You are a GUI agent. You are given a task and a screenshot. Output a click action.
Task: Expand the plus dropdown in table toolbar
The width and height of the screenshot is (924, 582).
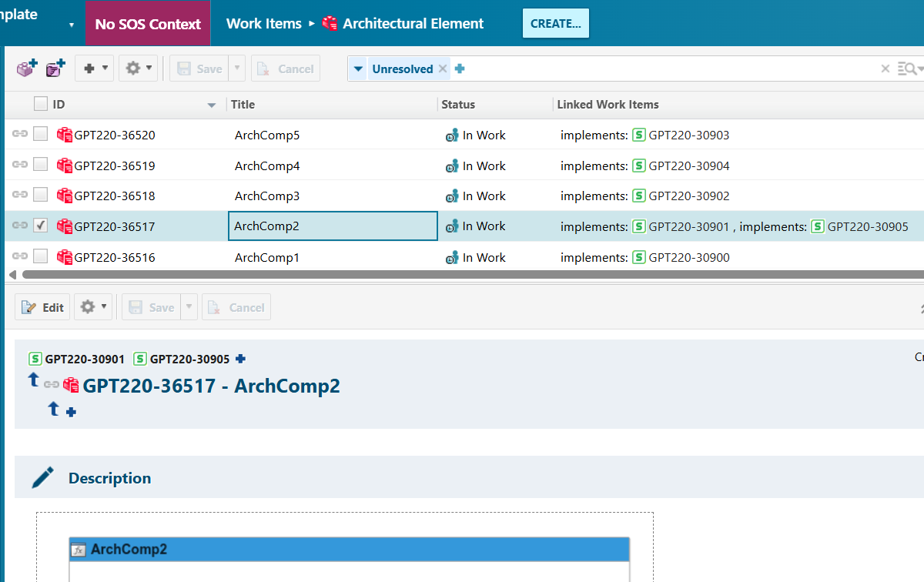click(x=95, y=69)
